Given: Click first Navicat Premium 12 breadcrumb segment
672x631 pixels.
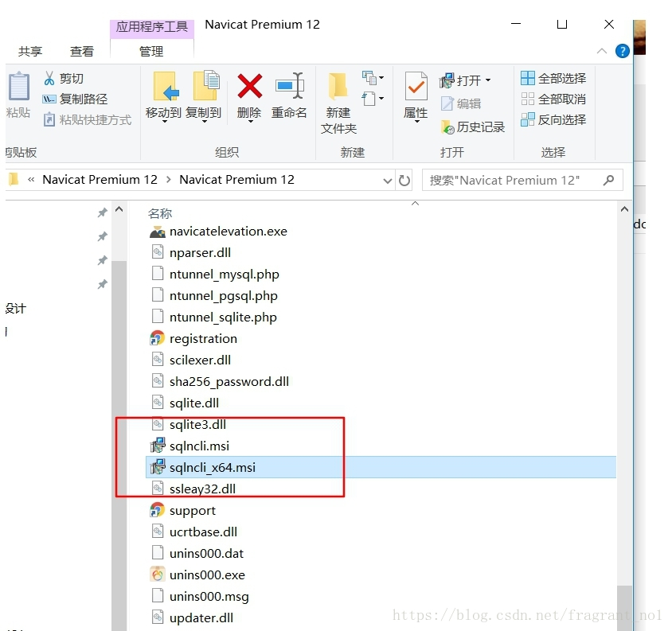Looking at the screenshot, I should coord(100,180).
